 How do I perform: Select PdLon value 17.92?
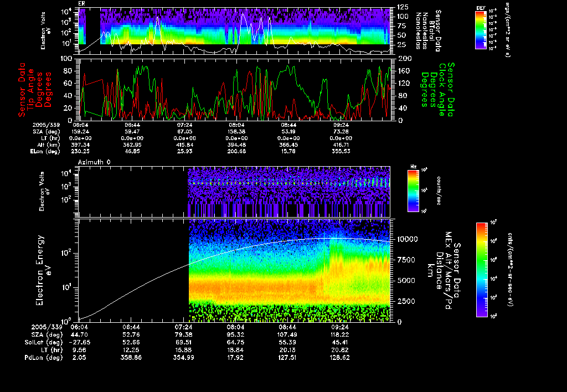[236, 358]
